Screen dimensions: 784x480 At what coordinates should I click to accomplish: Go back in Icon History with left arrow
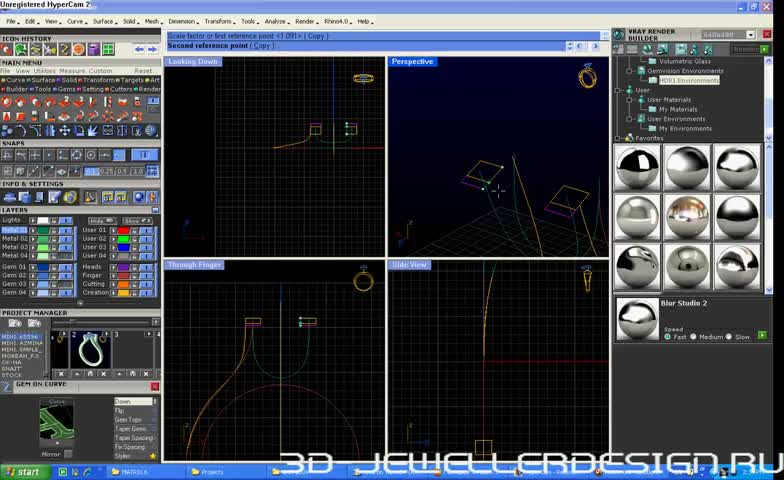(139, 49)
